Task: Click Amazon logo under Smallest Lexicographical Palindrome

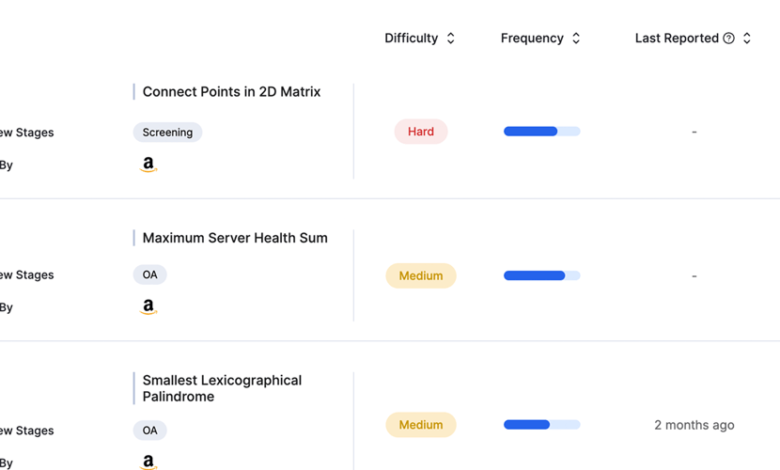Action: pyautogui.click(x=148, y=462)
